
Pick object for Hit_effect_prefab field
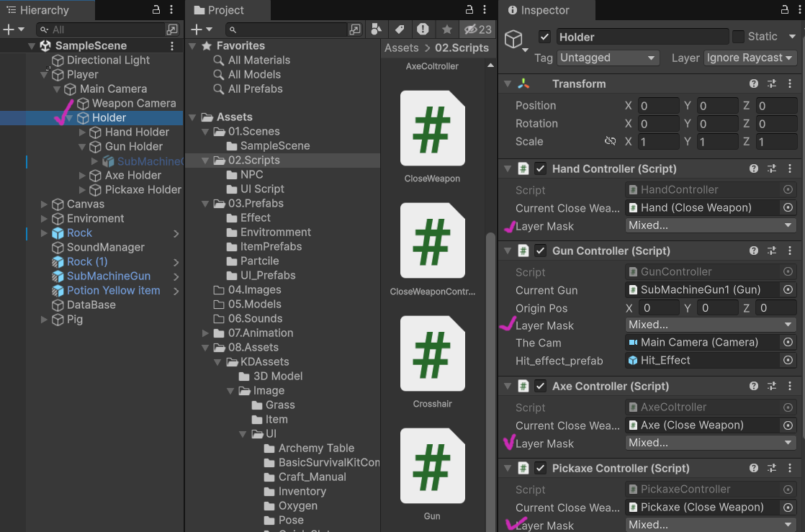[x=788, y=361]
